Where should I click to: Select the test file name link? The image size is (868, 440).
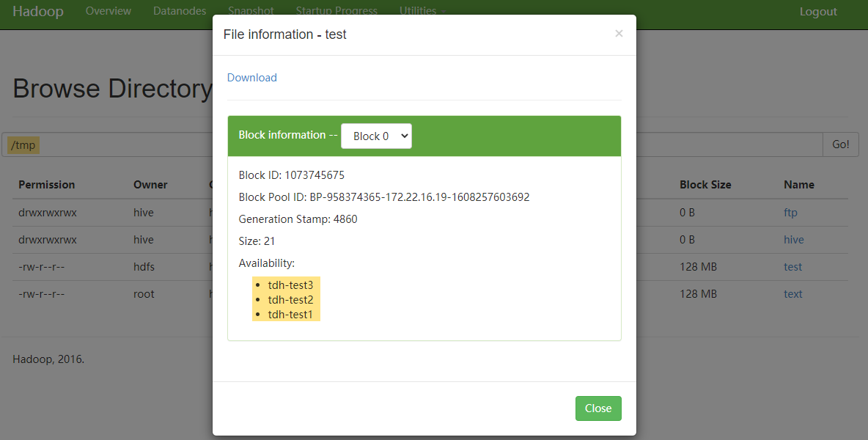pos(792,267)
